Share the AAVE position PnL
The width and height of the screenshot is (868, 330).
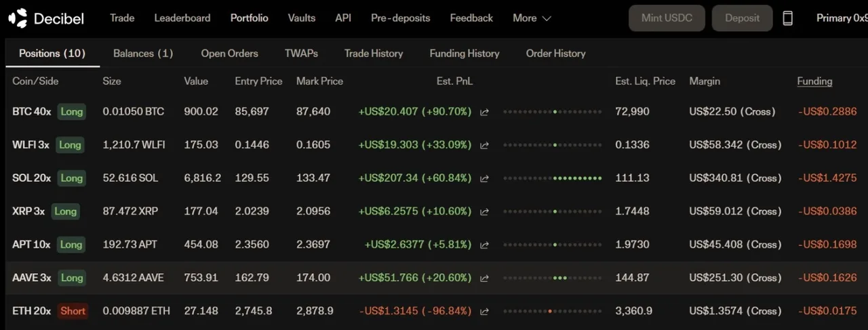(x=484, y=278)
